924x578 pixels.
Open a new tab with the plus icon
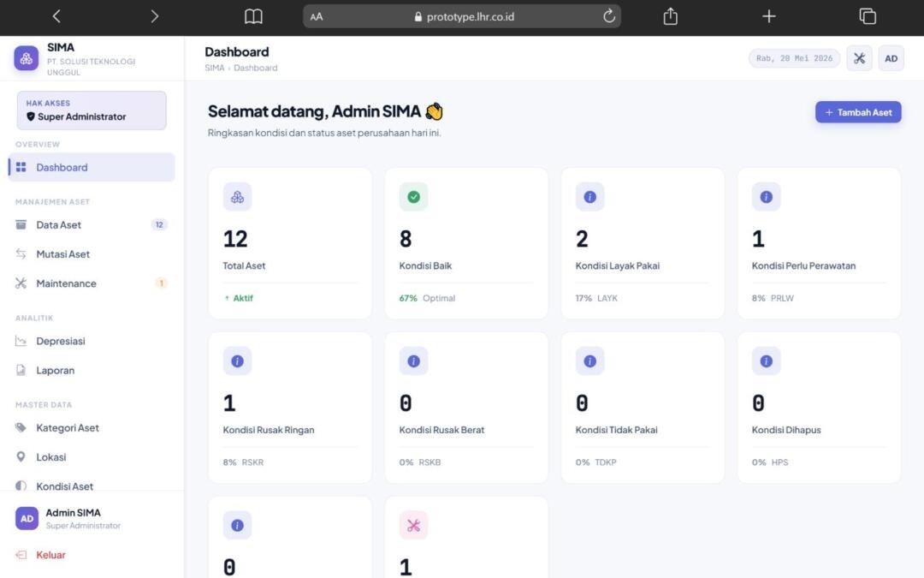[768, 16]
